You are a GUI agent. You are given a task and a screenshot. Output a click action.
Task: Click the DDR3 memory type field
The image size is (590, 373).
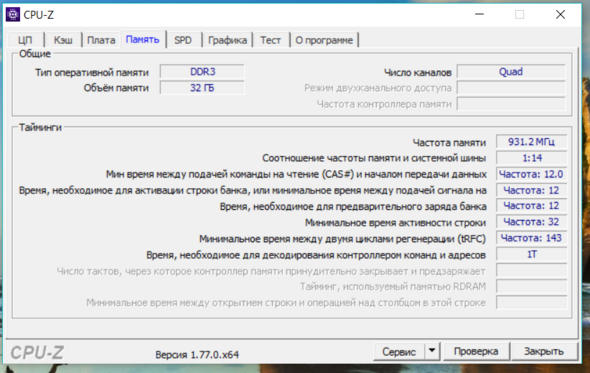click(202, 72)
